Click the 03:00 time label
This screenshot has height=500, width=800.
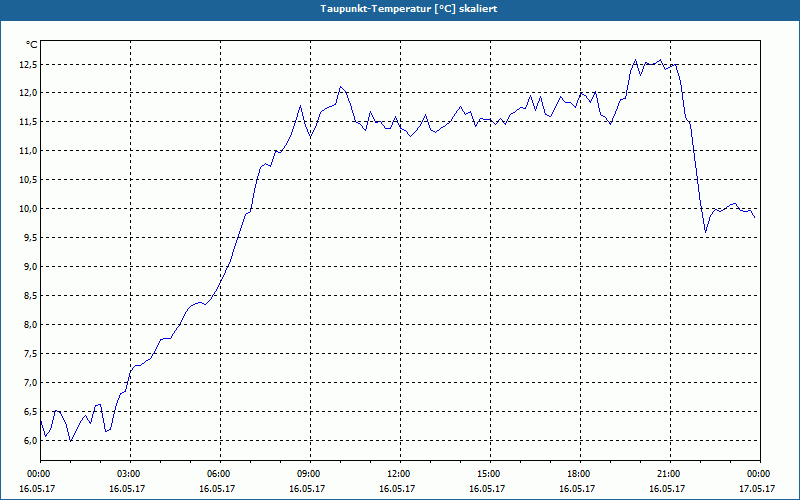[130, 474]
